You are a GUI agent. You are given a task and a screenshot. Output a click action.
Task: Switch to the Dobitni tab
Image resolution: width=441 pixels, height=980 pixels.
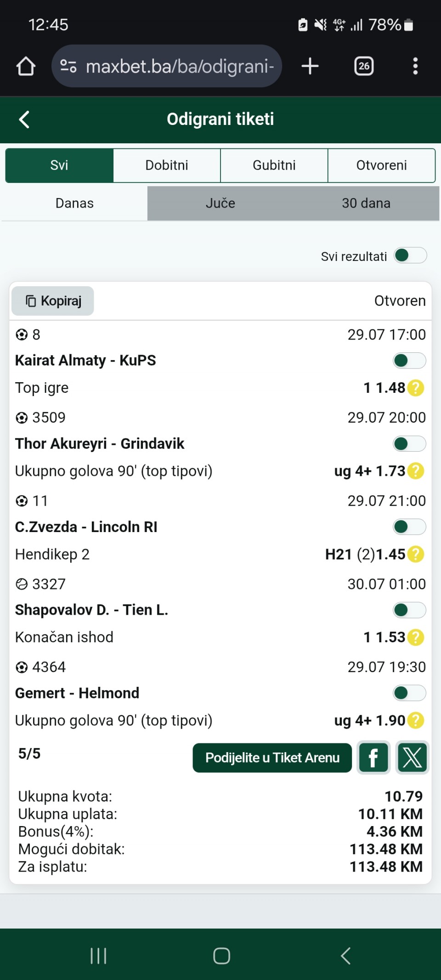pyautogui.click(x=167, y=165)
